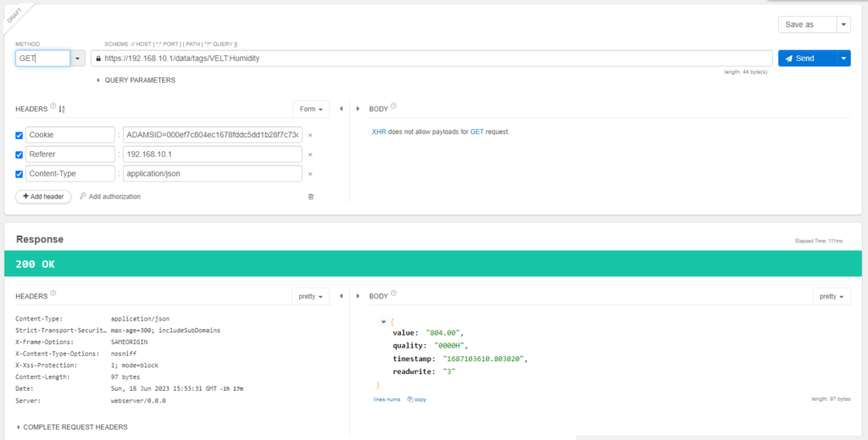Open the GET method dropdown arrow
The height and width of the screenshot is (440, 868).
coord(77,58)
